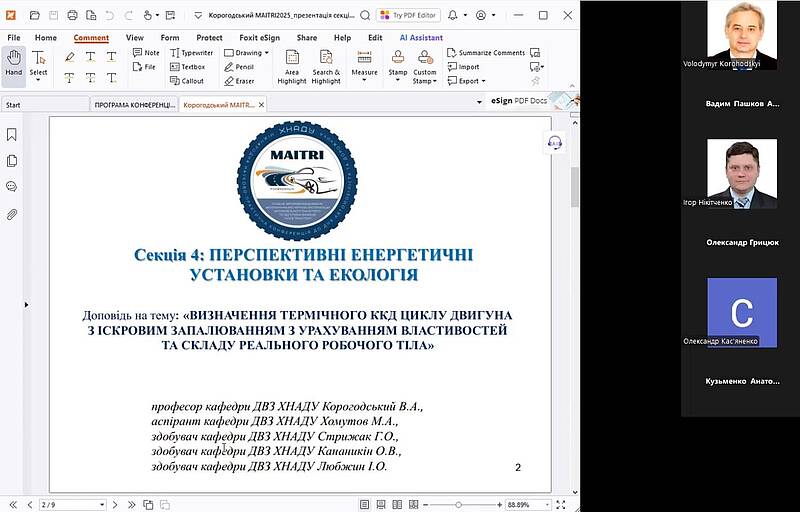Open the Protect ribbon tab
Screen dimensions: 800x512
click(210, 37)
